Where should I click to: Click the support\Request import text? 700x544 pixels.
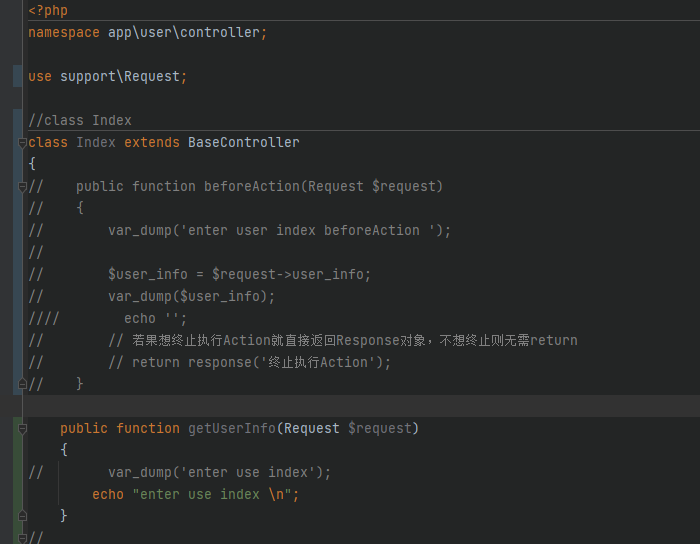120,76
